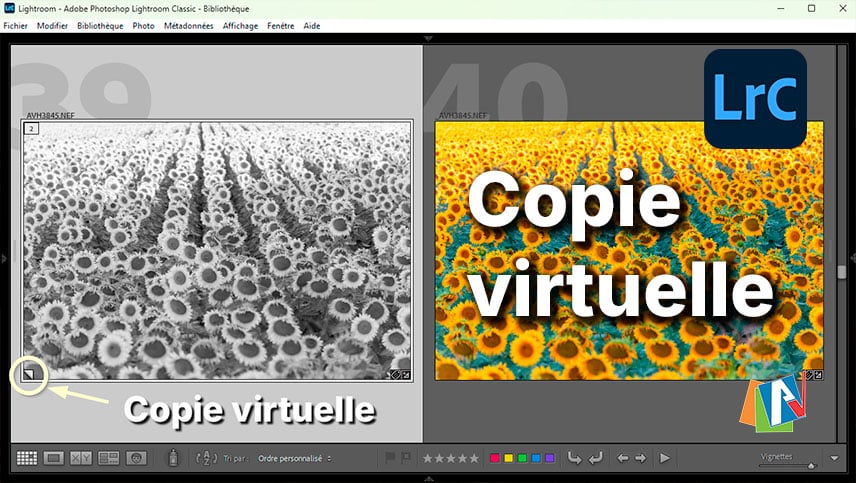Open the Photo menu
This screenshot has height=483, width=856.
(143, 26)
